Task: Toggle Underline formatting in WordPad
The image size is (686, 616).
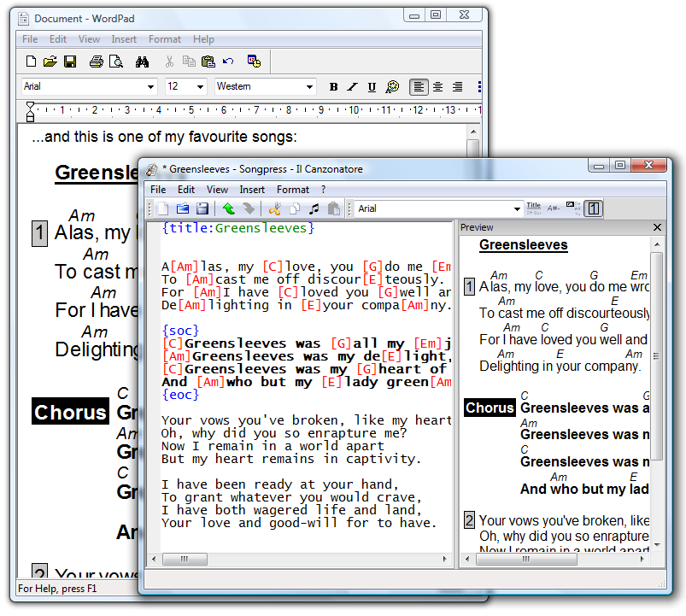Action: 372,87
